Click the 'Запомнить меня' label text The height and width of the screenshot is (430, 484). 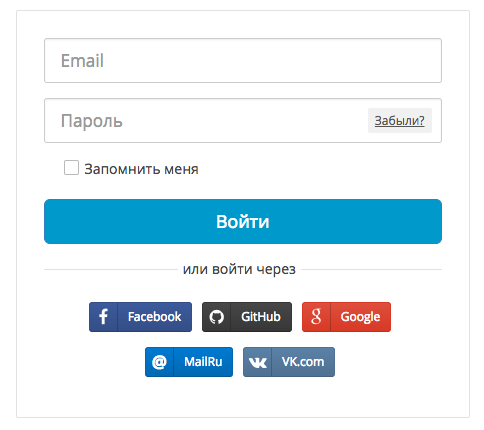[x=141, y=169]
